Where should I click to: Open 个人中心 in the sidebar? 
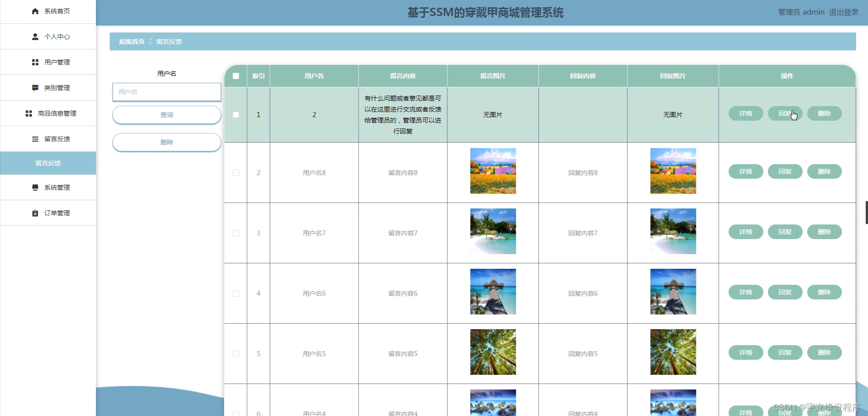click(48, 37)
